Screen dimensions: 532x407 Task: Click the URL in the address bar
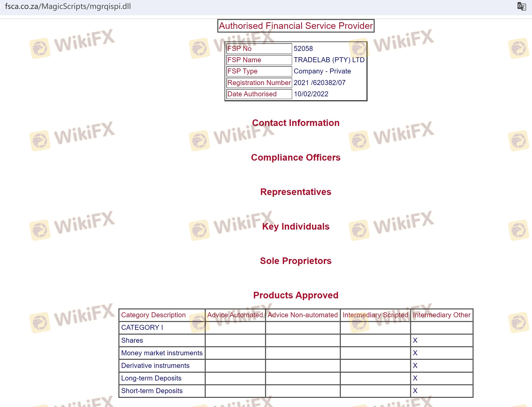click(x=68, y=6)
